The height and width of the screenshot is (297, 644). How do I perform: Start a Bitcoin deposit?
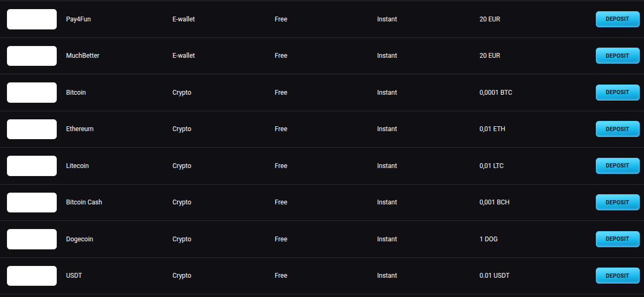tap(617, 93)
